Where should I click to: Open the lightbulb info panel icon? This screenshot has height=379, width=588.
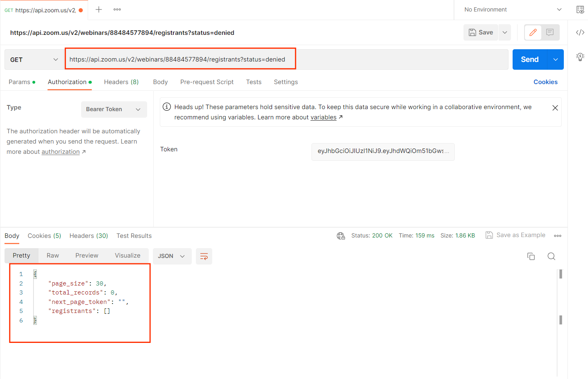(x=580, y=57)
